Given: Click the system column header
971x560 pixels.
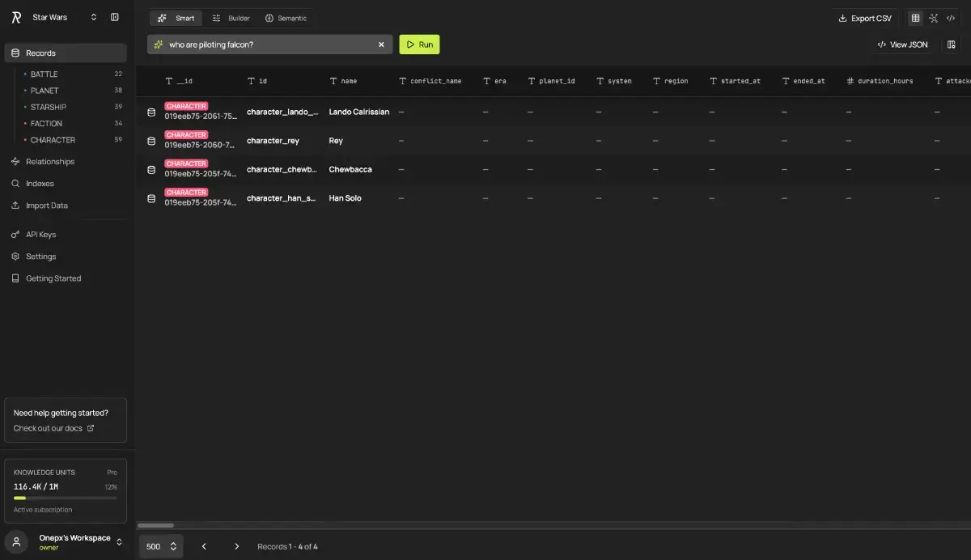Looking at the screenshot, I should coord(614,81).
